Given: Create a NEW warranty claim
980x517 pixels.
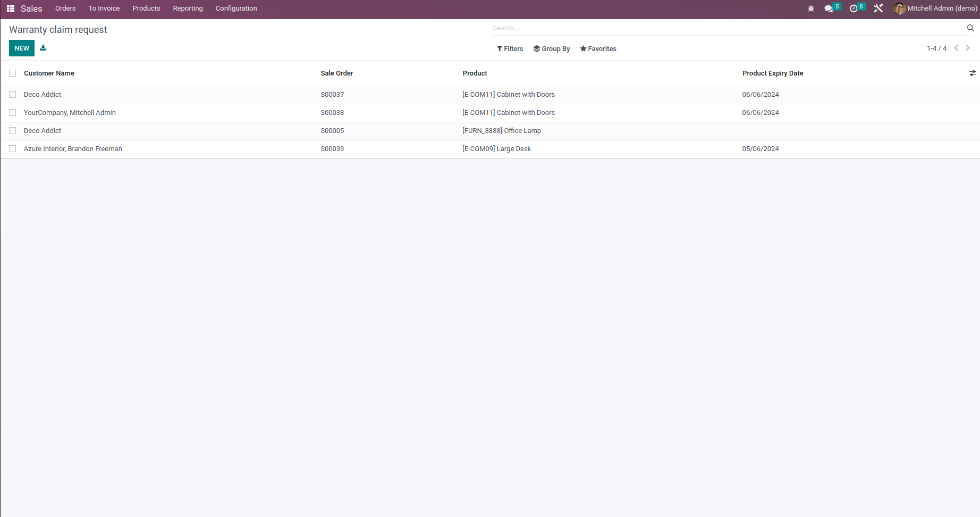Looking at the screenshot, I should pos(22,48).
